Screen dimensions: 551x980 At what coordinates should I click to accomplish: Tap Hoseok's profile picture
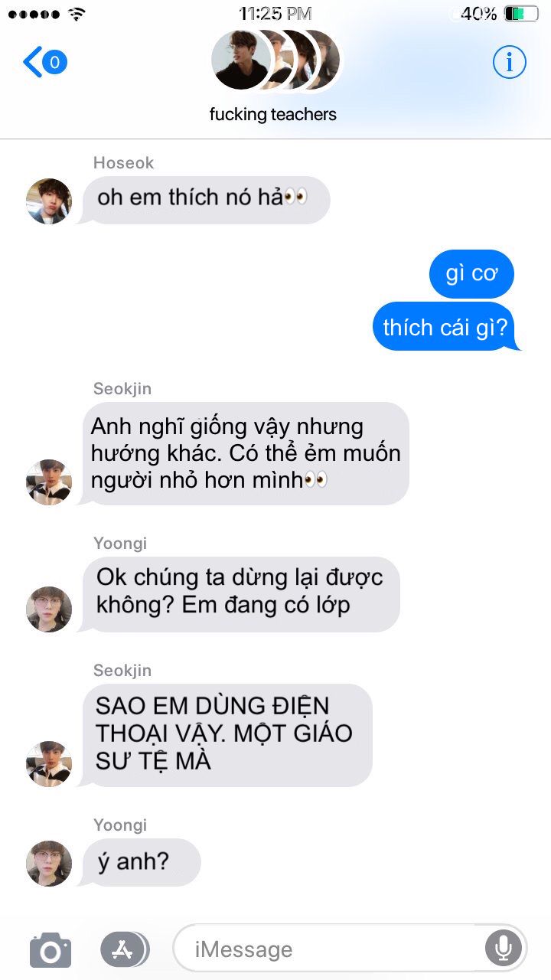pyautogui.click(x=49, y=201)
